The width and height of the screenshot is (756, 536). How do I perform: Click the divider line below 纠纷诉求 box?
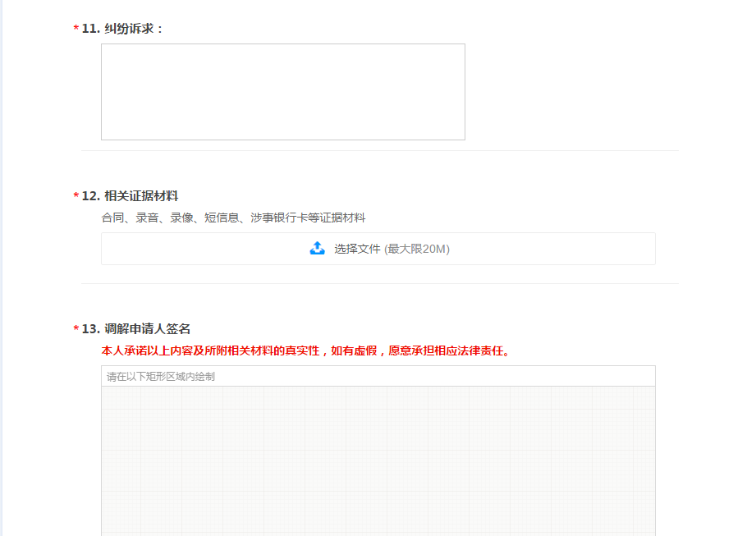379,150
